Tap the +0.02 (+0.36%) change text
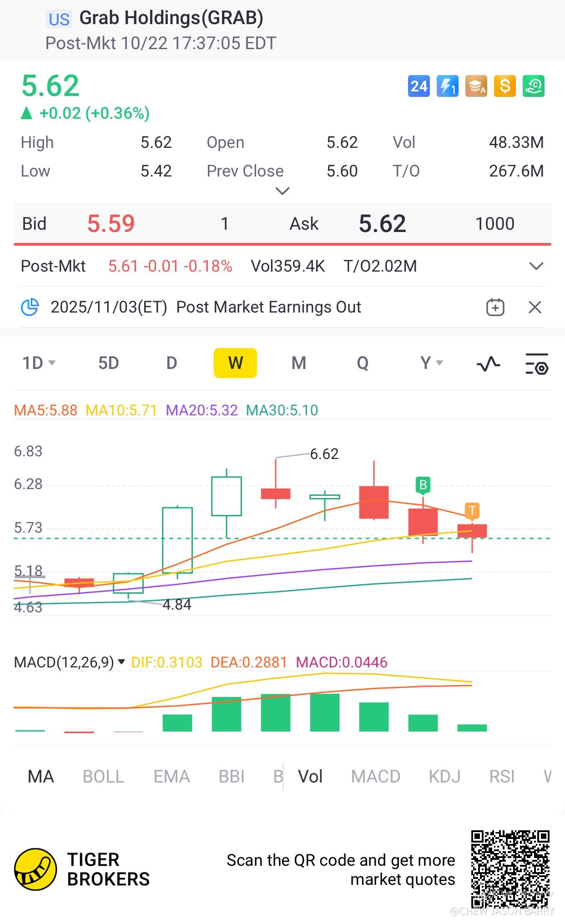 coord(95,113)
